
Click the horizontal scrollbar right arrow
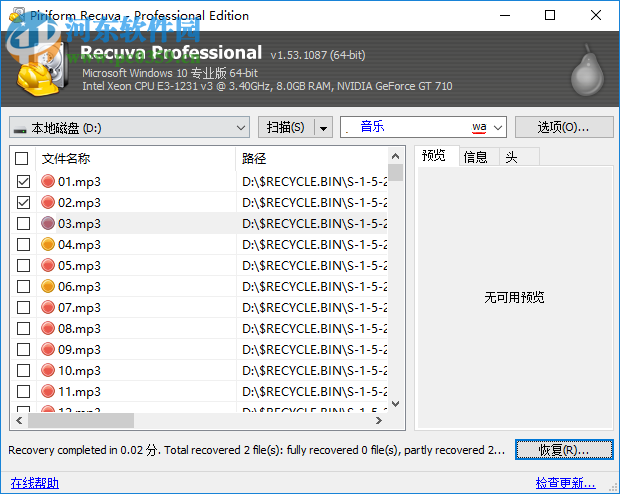point(379,420)
